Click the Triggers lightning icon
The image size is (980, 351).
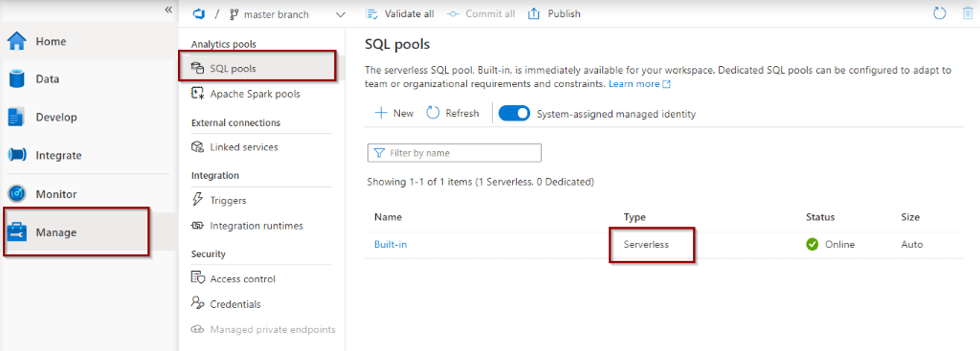tap(197, 200)
